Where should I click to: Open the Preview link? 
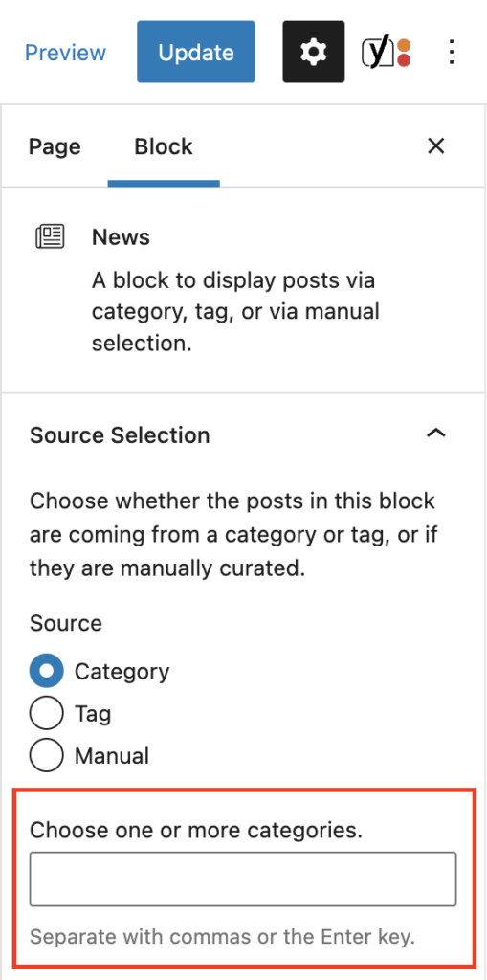tap(66, 53)
